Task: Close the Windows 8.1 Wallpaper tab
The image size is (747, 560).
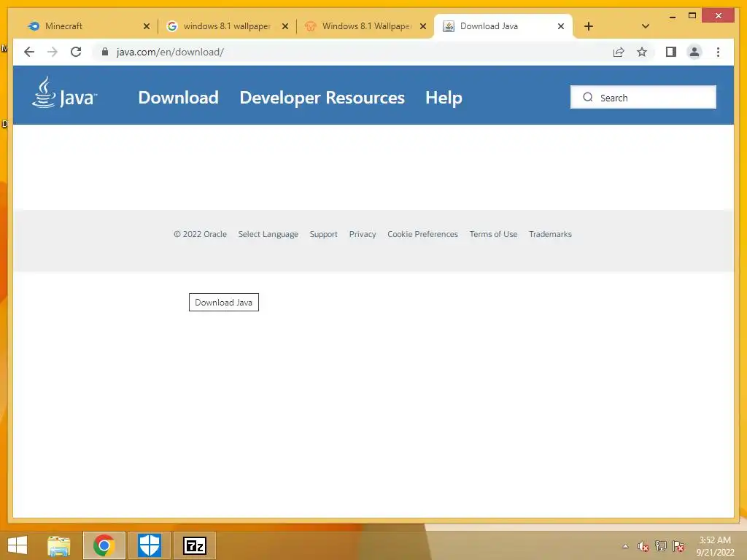Action: [422, 26]
